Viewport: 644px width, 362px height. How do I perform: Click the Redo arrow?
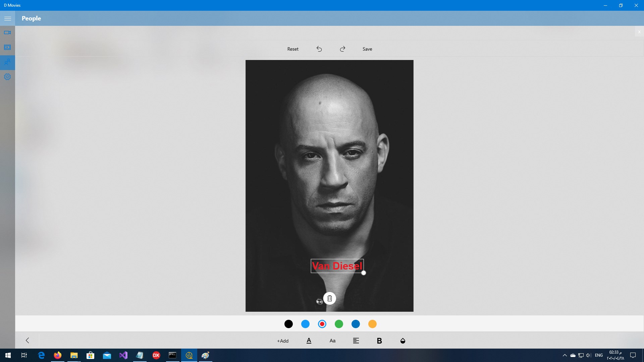pos(343,49)
